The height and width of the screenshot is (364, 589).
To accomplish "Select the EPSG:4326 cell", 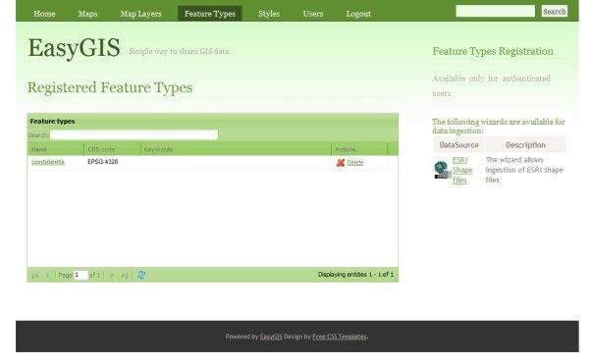I will coord(103,162).
